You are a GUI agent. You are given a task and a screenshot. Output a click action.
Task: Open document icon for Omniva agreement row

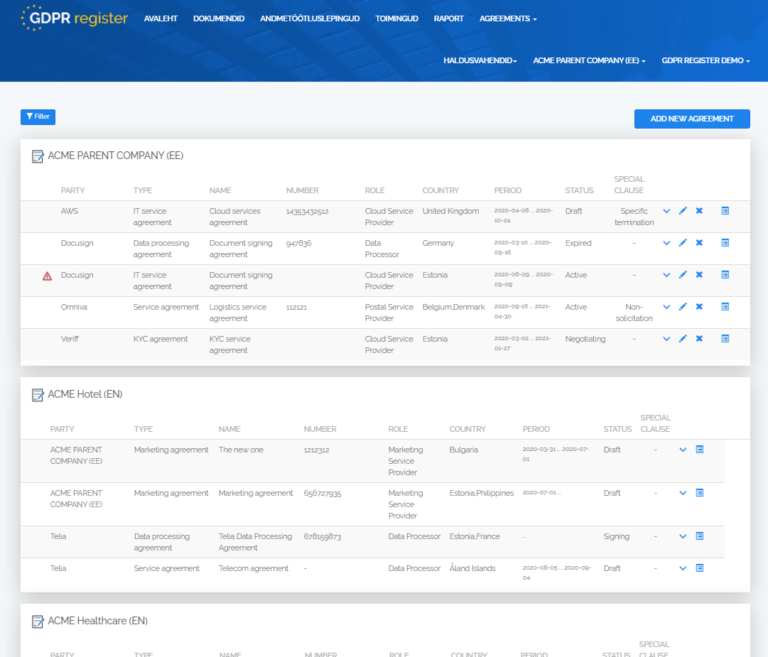click(x=725, y=307)
